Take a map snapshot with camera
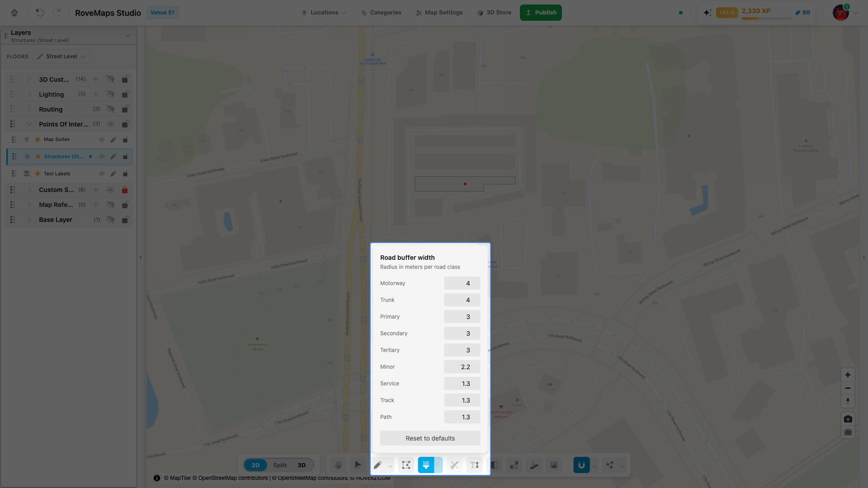The height and width of the screenshot is (488, 868). click(848, 419)
